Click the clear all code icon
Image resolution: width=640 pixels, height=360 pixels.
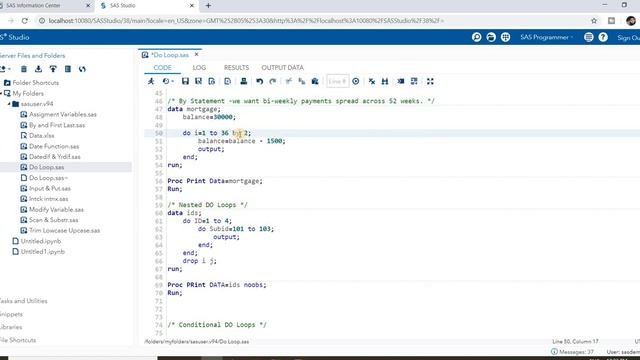[371, 81]
